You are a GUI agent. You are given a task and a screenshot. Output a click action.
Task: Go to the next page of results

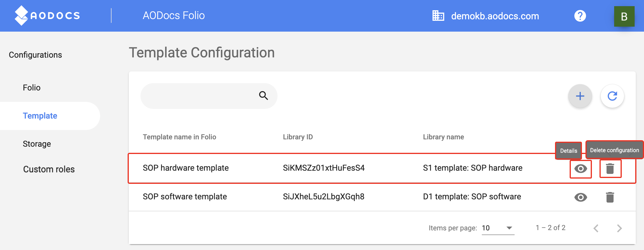(x=619, y=228)
